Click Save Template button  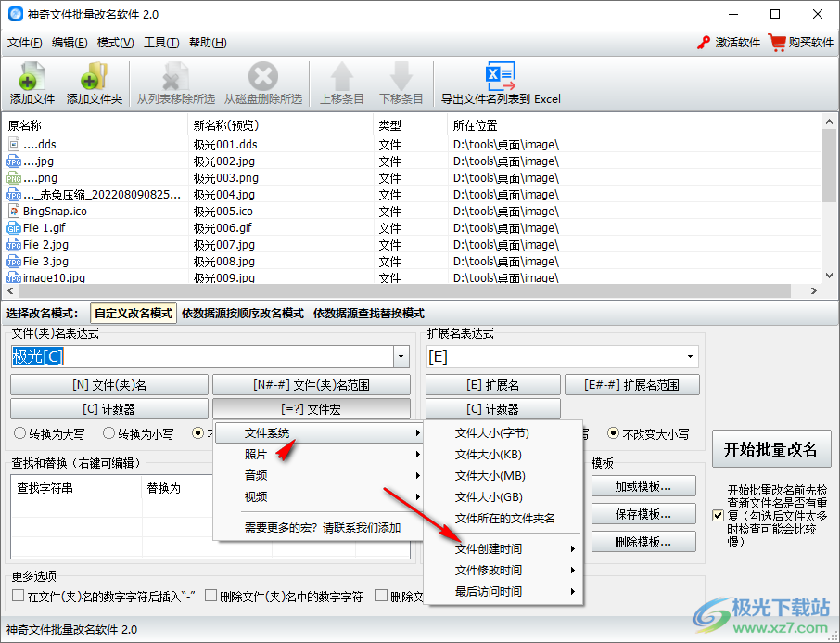pyautogui.click(x=643, y=514)
